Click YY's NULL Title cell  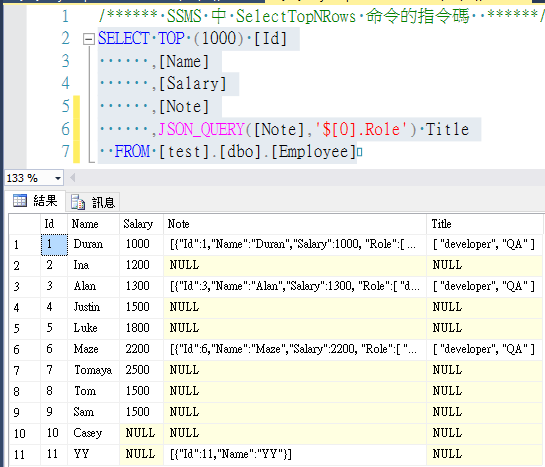[484, 454]
